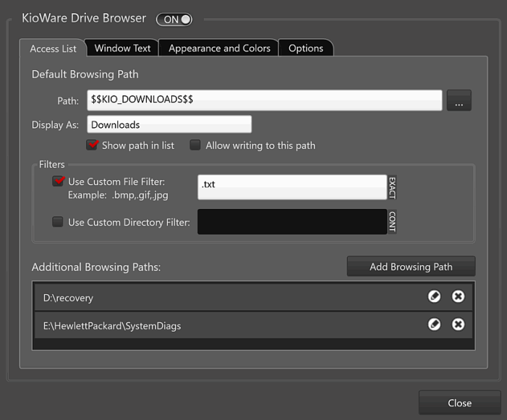Toggle the KioWare Drive Browser ON switch

click(x=174, y=20)
